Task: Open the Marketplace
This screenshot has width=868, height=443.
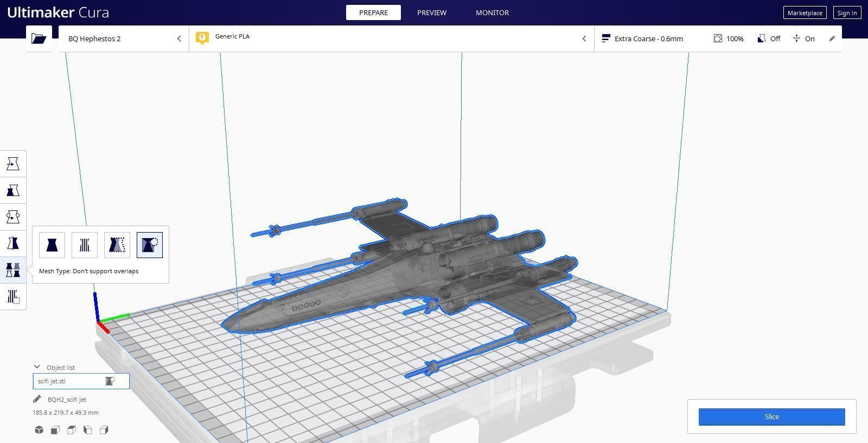Action: 805,13
